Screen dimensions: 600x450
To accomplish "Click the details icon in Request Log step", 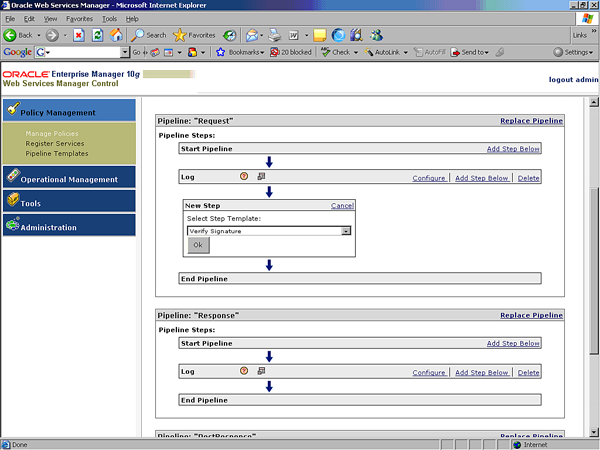I will (x=261, y=176).
